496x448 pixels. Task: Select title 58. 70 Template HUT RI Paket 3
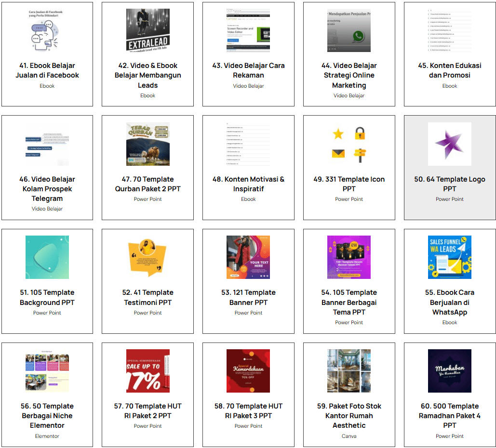click(248, 411)
